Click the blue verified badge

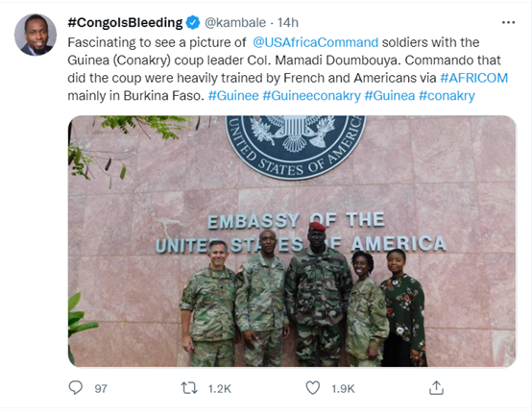click(193, 23)
